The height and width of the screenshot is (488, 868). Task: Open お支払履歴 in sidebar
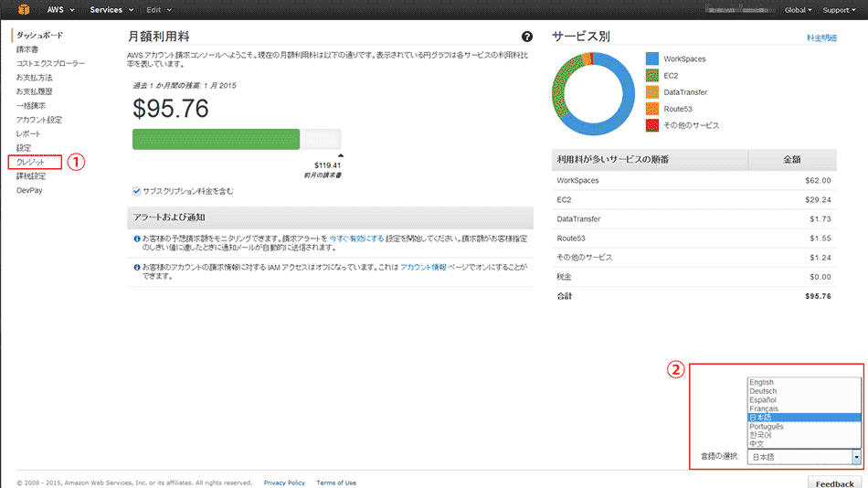pyautogui.click(x=35, y=91)
